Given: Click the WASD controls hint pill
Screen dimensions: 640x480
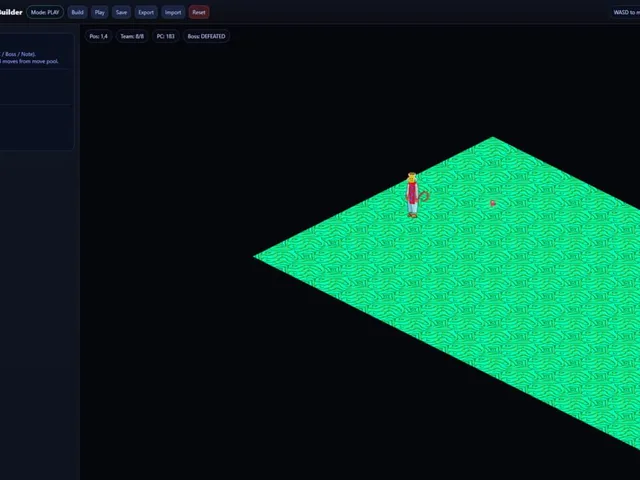Looking at the screenshot, I should 626,12.
